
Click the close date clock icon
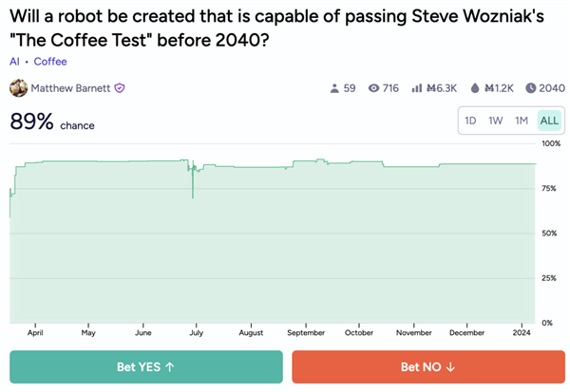(530, 88)
